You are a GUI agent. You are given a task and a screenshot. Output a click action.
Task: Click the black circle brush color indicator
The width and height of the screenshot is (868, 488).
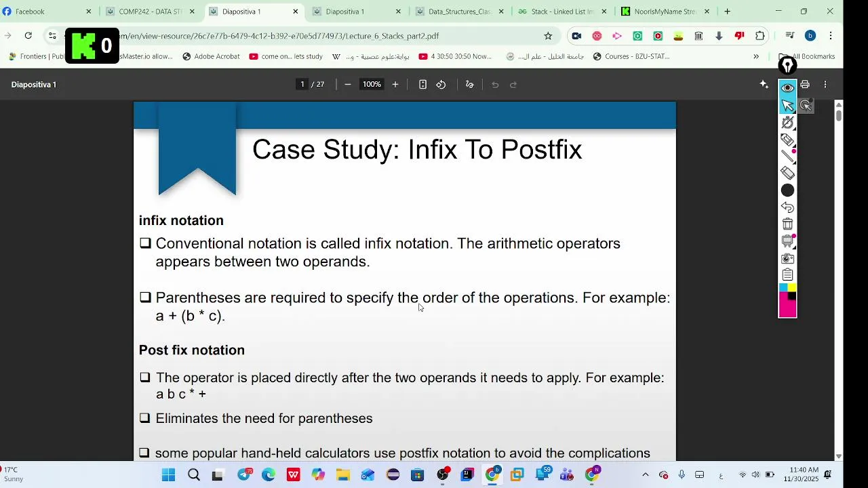coord(787,190)
